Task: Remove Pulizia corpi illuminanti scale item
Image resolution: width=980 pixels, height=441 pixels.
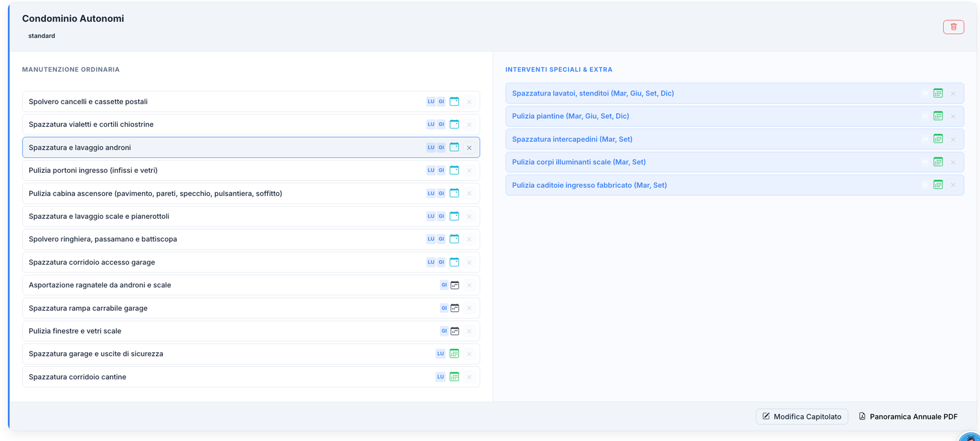Action: pos(953,162)
